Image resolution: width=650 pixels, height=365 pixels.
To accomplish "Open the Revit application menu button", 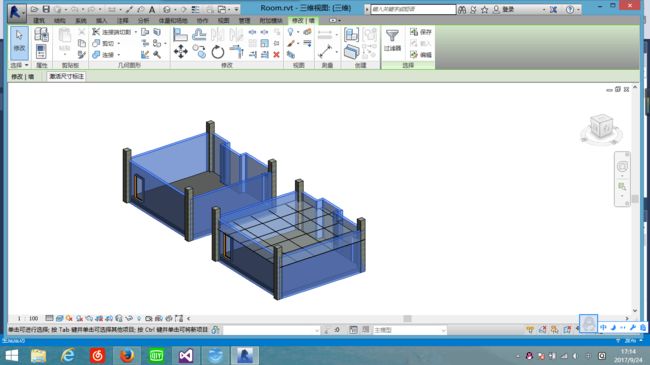I will pyautogui.click(x=16, y=12).
